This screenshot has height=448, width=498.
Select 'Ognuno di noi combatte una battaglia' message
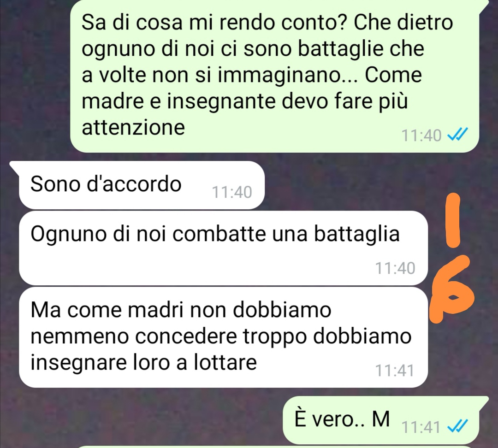[223, 248]
